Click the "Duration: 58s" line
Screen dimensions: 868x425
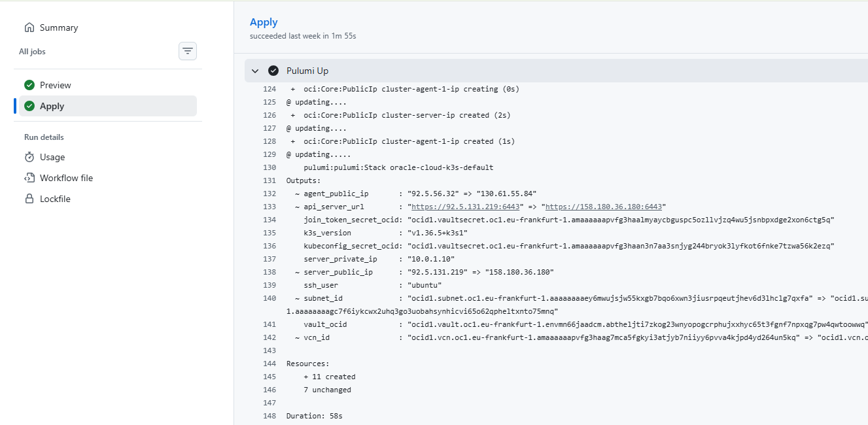315,416
